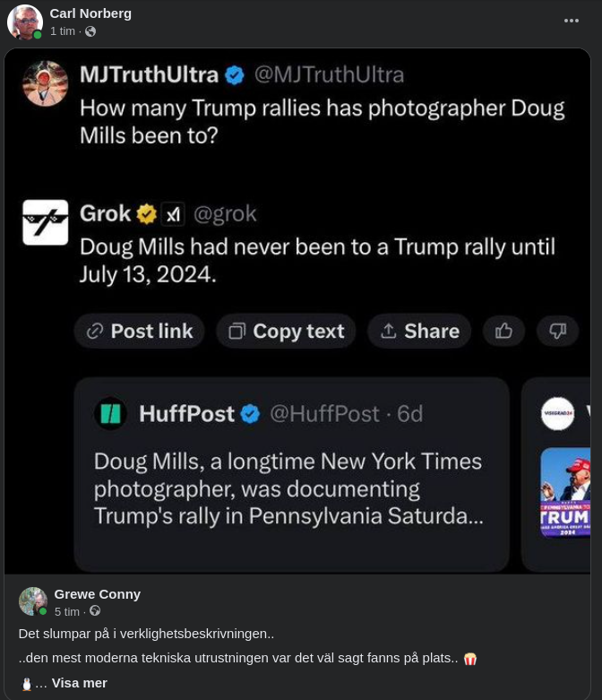This screenshot has height=700, width=602.
Task: Toggle the thumbs-up on Grok's answer
Action: pos(503,331)
